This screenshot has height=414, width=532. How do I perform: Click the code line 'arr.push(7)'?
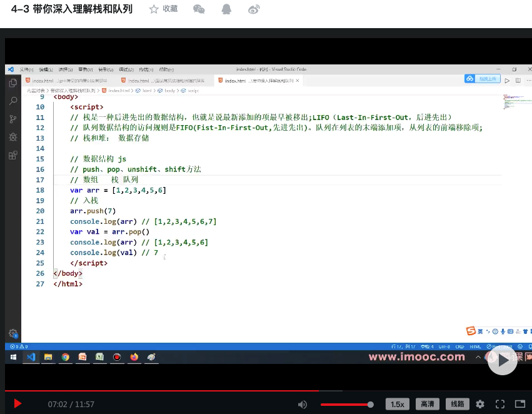point(93,211)
